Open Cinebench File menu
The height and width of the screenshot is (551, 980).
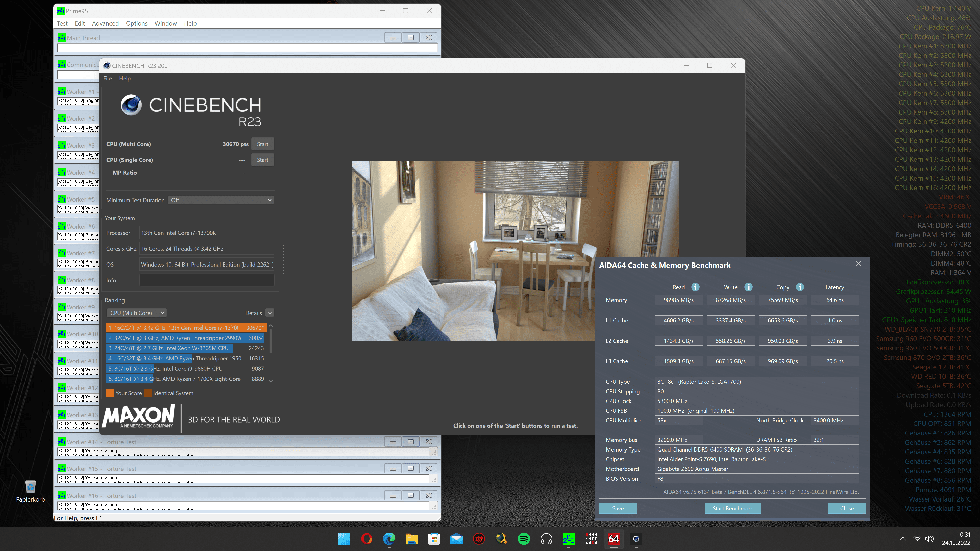tap(107, 78)
